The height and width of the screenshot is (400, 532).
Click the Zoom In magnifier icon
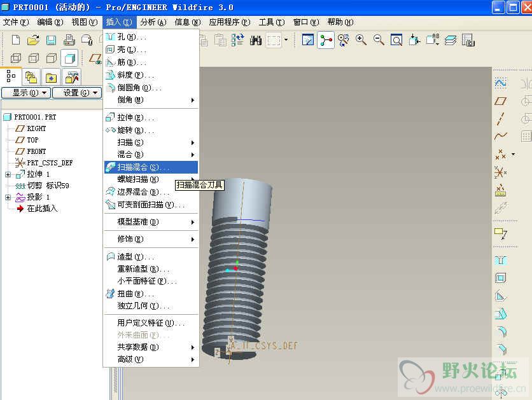(361, 40)
